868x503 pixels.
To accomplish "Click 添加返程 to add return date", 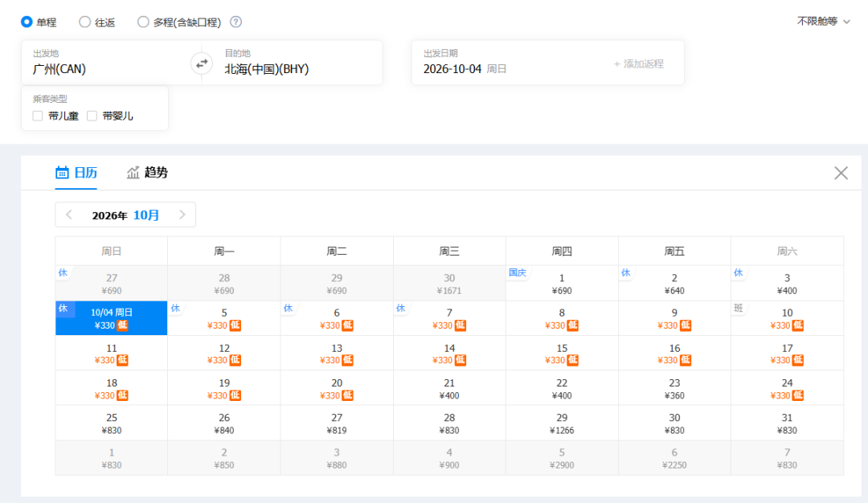I will coord(638,63).
